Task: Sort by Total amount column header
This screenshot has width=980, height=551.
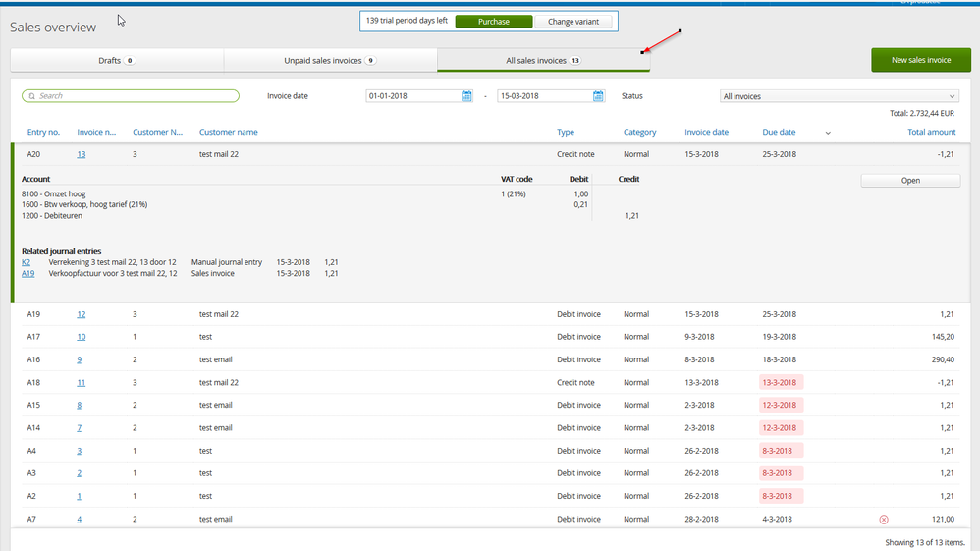Action: point(931,132)
